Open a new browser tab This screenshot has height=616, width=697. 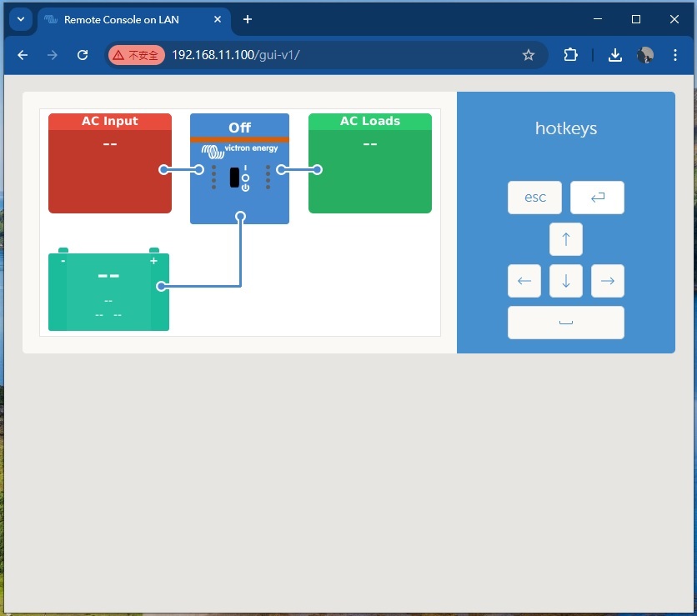[247, 19]
